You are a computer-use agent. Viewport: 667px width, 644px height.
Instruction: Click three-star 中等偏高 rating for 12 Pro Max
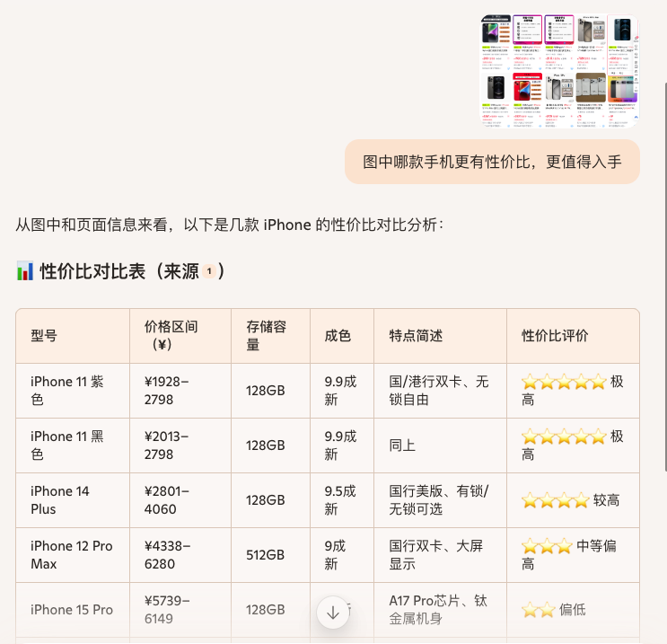pos(573,555)
